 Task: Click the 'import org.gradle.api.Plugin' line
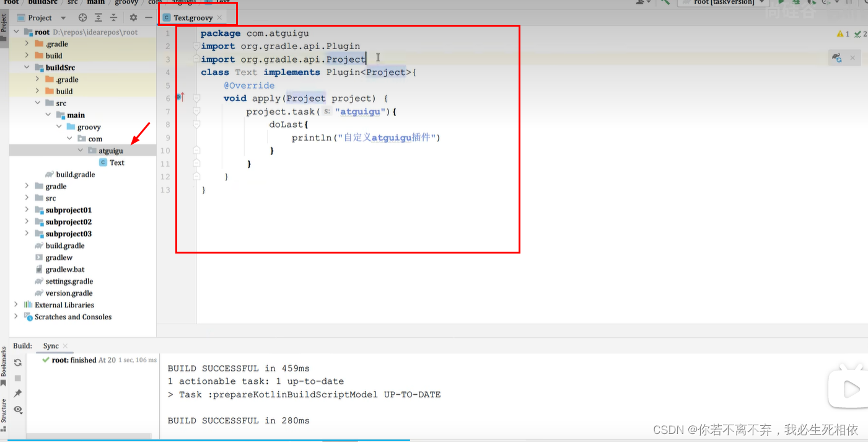coord(280,46)
